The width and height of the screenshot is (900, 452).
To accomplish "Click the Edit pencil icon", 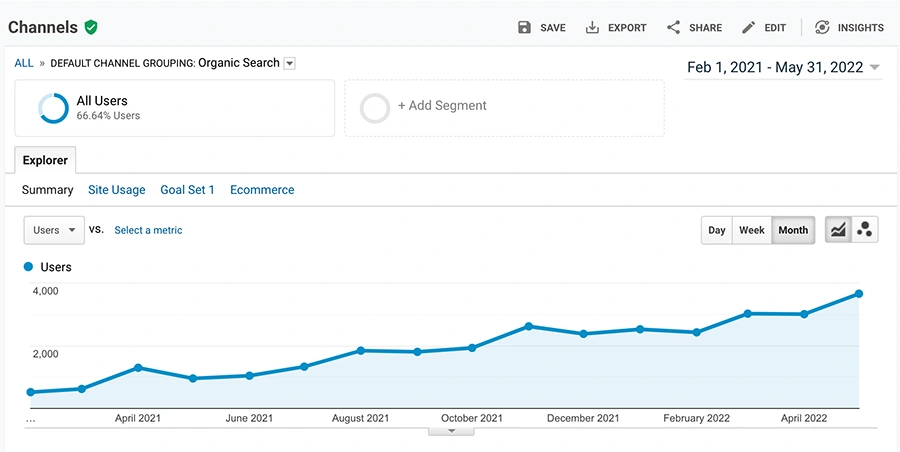I will pyautogui.click(x=748, y=28).
